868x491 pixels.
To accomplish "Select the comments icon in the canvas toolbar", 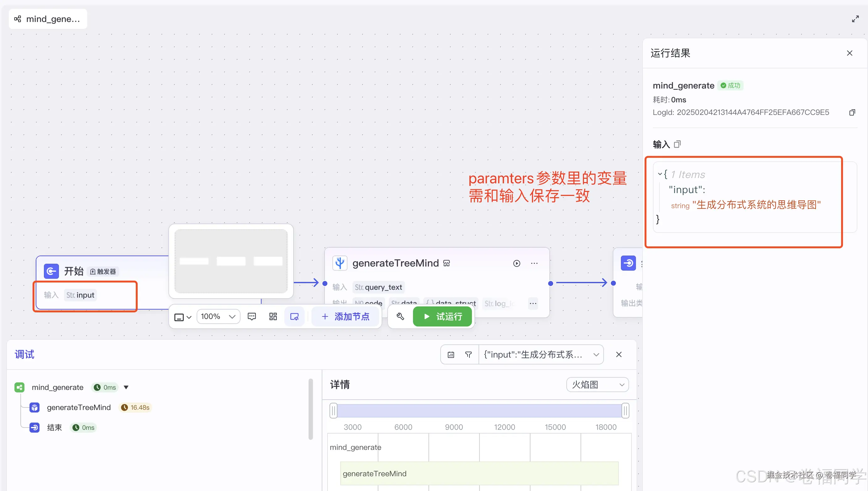I will click(x=252, y=316).
